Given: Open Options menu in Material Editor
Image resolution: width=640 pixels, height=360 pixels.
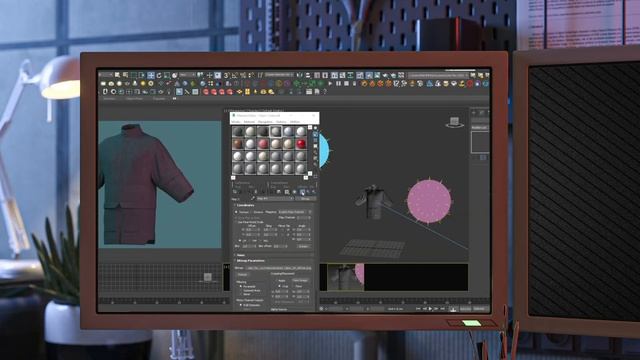Looking at the screenshot, I should pos(281,122).
